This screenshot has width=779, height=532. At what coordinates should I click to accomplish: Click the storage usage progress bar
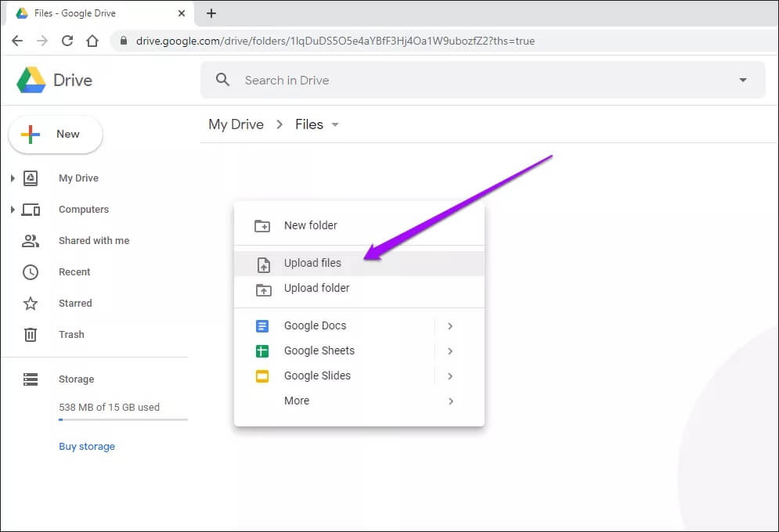pyautogui.click(x=123, y=420)
